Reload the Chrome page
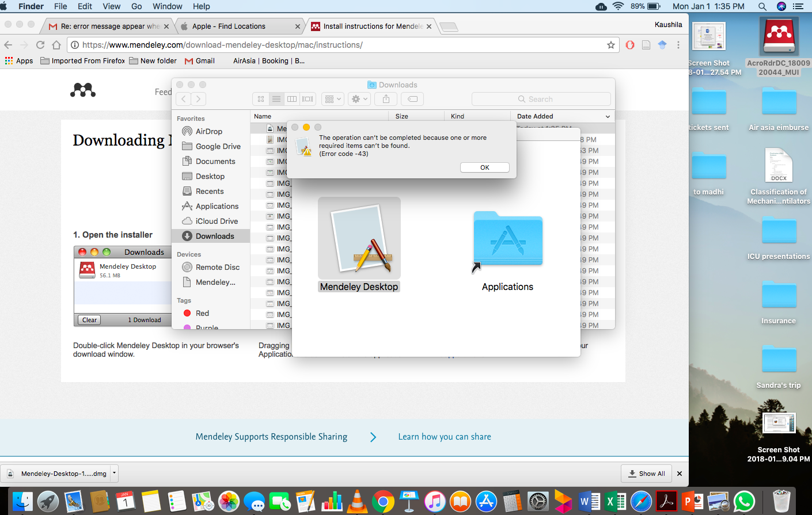 (x=40, y=45)
